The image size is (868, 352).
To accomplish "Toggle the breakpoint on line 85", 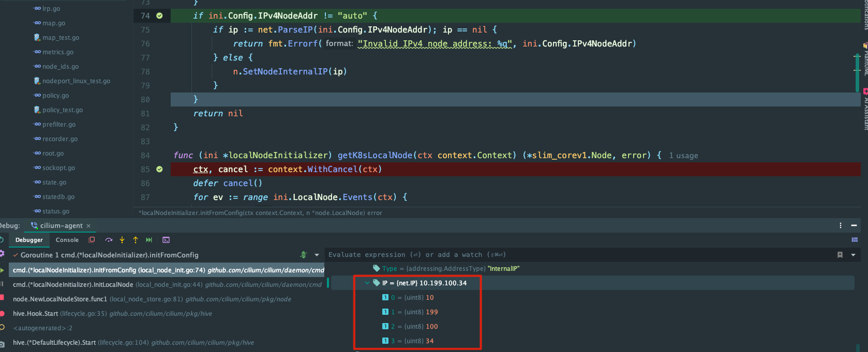I will (x=159, y=169).
